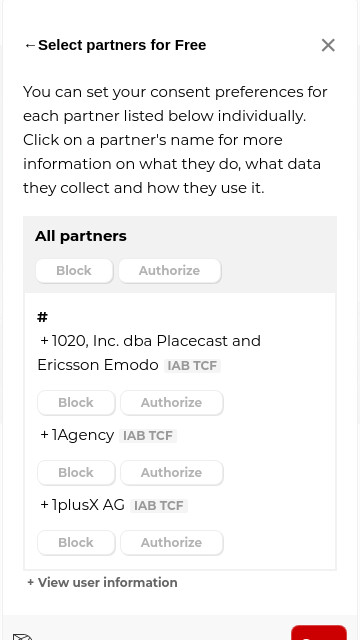This screenshot has width=360, height=640.
Task: Click the IAB TCF tag beside 1Agency
Action: [148, 436]
